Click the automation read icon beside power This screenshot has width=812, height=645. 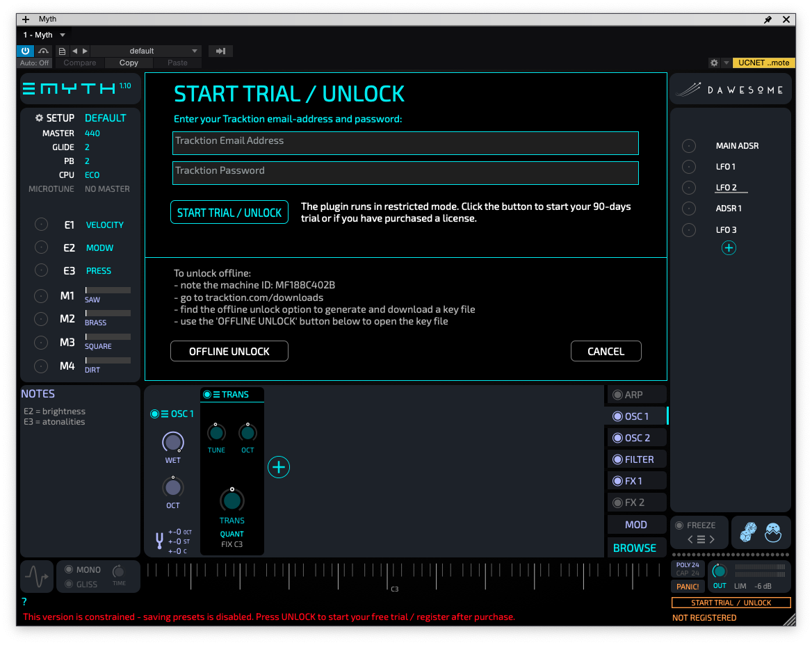click(x=44, y=51)
